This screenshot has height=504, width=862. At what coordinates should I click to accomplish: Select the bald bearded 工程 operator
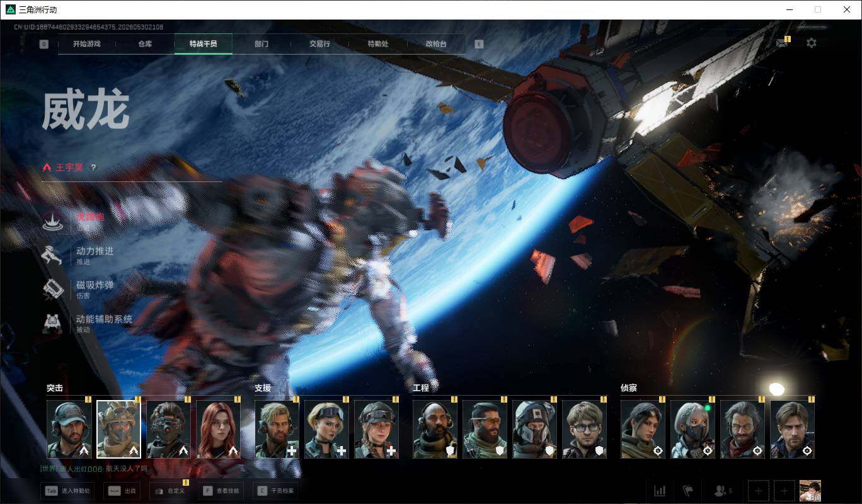(435, 429)
